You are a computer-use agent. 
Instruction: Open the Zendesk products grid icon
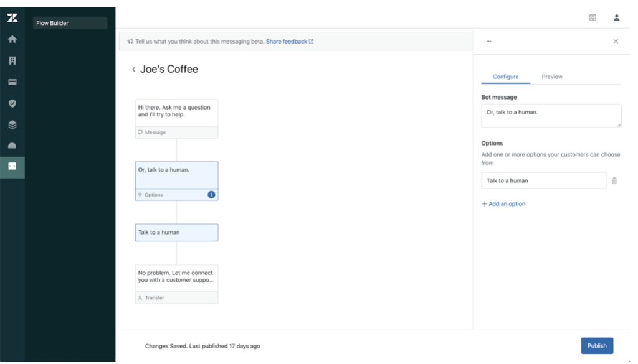click(593, 17)
